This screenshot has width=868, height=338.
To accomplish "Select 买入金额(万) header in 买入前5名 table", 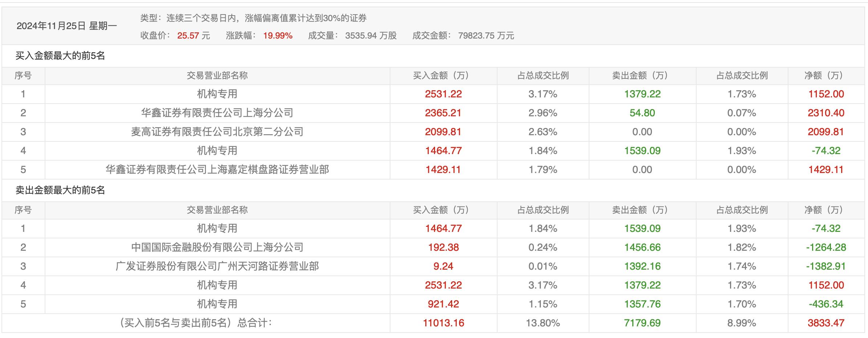I will 443,76.
